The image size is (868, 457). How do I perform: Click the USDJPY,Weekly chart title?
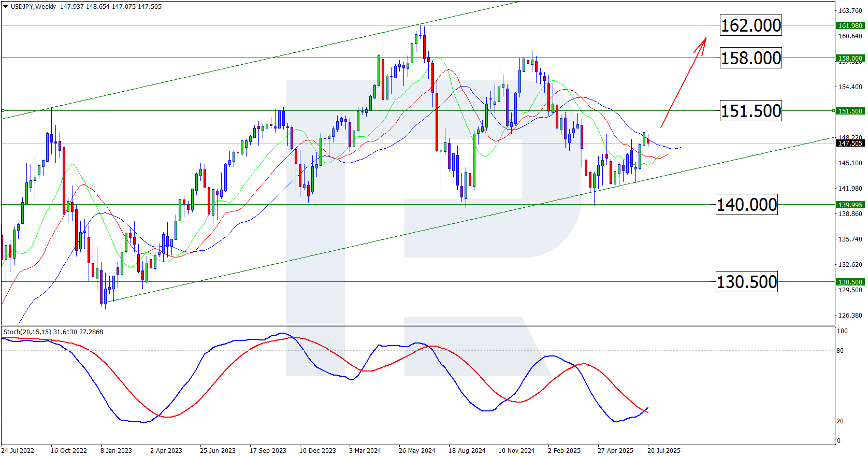coord(33,7)
